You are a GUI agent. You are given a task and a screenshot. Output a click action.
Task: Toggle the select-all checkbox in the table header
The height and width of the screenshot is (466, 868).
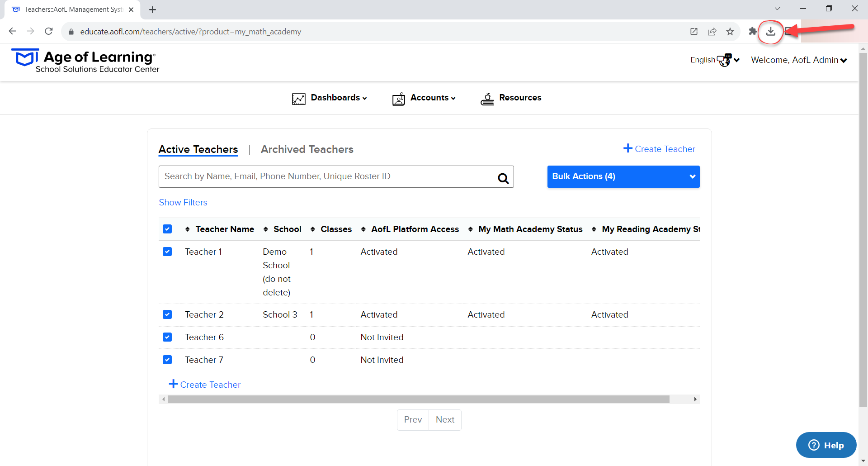click(167, 229)
